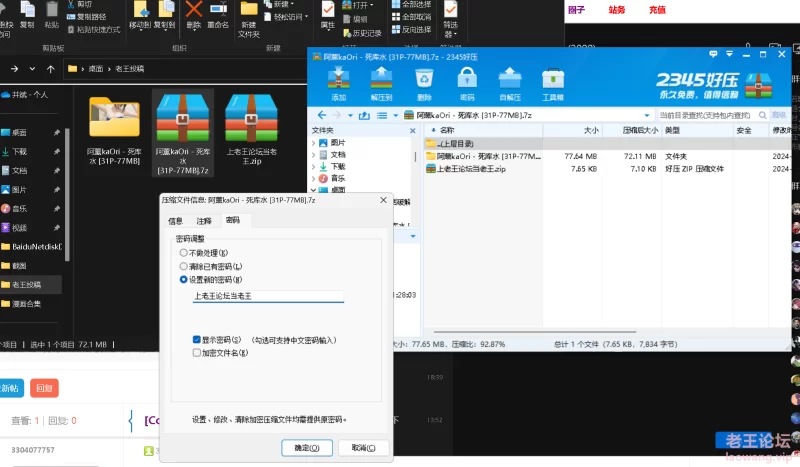800x467 pixels.
Task: Click 历史记录 (History) in Explorer ribbon
Action: [x=362, y=33]
